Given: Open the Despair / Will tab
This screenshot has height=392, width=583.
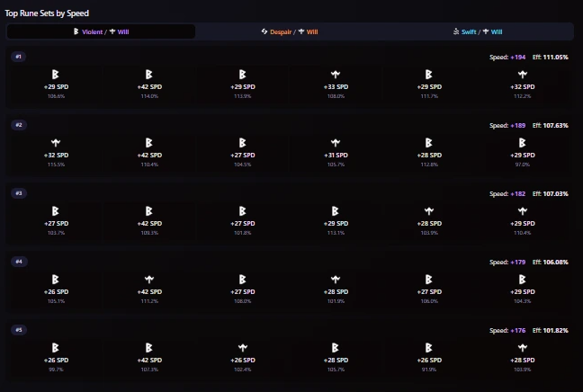Looking at the screenshot, I should point(290,31).
